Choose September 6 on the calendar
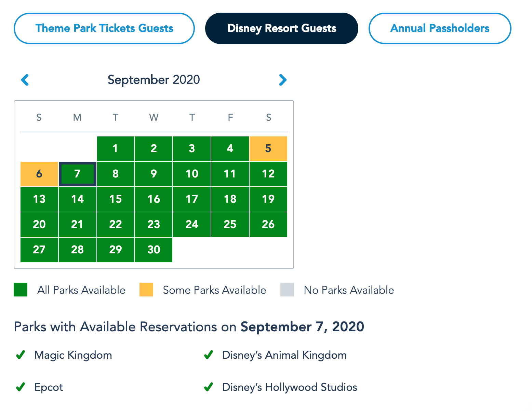Screen dimensions: 532x411 pyautogui.click(x=39, y=174)
